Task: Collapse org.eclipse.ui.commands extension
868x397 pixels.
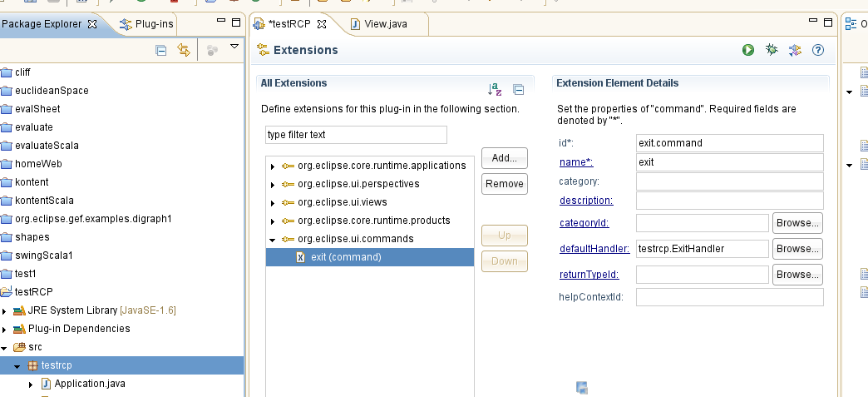Action: pos(273,240)
